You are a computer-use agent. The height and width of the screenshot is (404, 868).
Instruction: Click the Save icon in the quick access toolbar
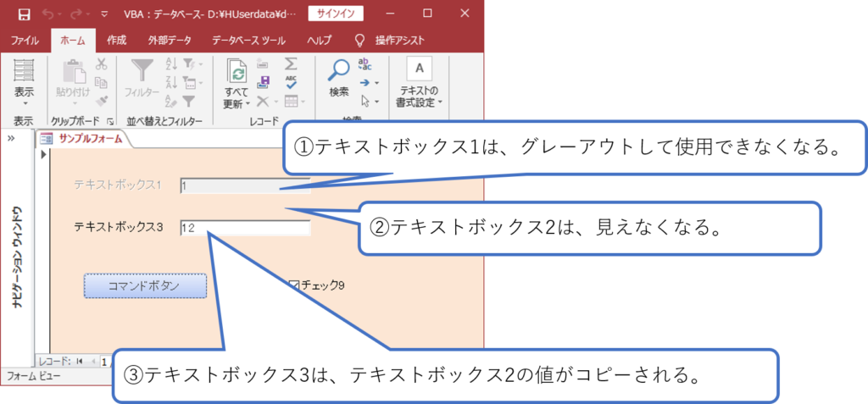[25, 14]
